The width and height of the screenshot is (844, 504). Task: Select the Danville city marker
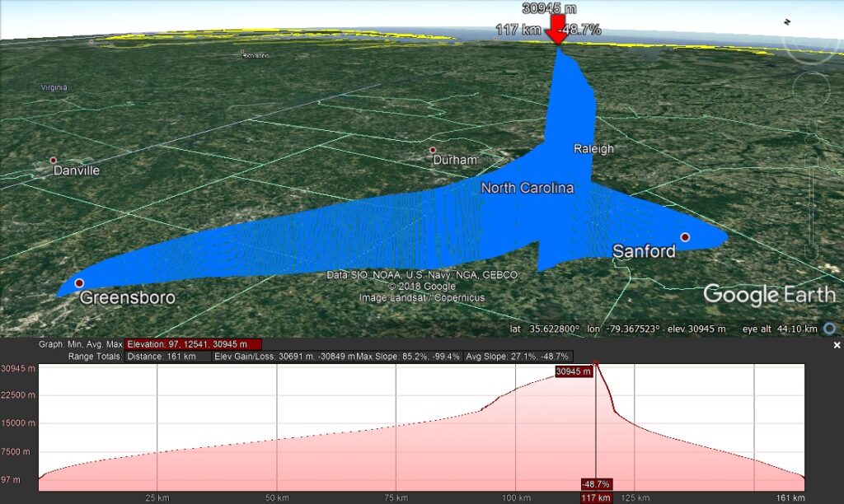(53, 161)
